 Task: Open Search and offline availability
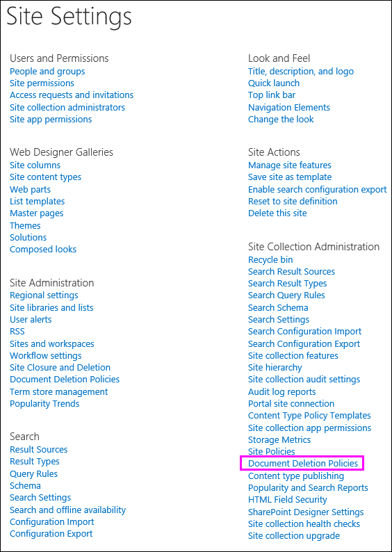pyautogui.click(x=67, y=510)
